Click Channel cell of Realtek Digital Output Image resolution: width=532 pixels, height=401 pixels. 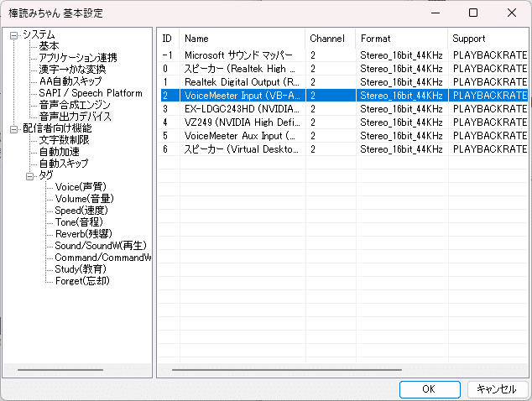pos(331,81)
